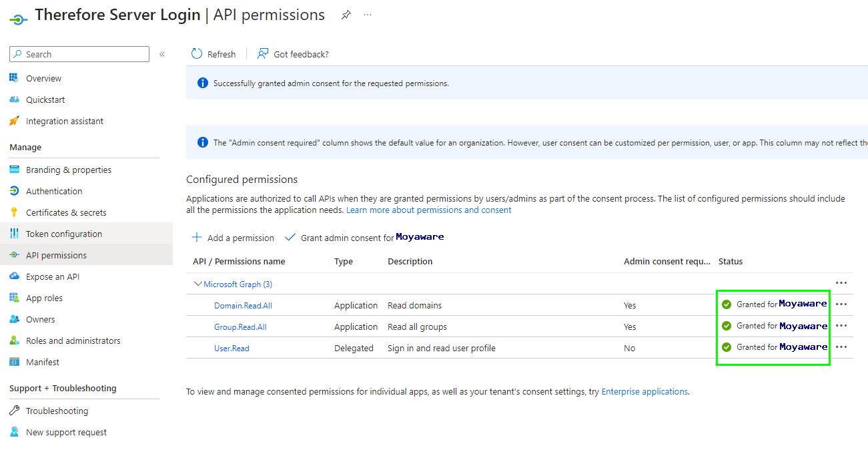The image size is (868, 454).
Task: Pin the Therefore Server Login blade
Action: click(x=346, y=14)
